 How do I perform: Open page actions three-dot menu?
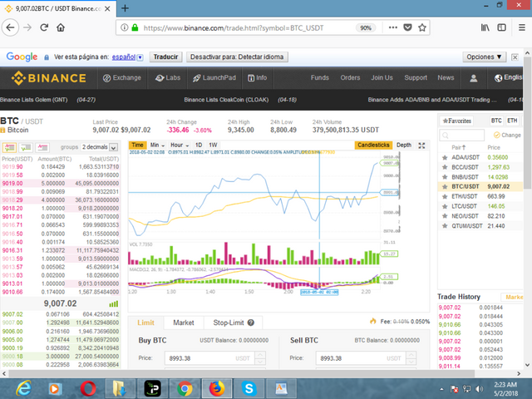393,27
